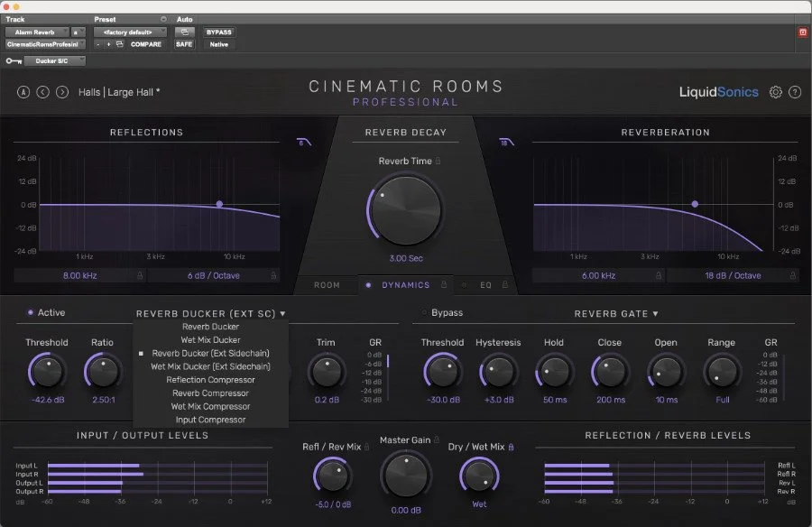Screen dimensions: 812x527
Task: Click the A/B compare icon beside preset arrows
Action: coord(23,92)
